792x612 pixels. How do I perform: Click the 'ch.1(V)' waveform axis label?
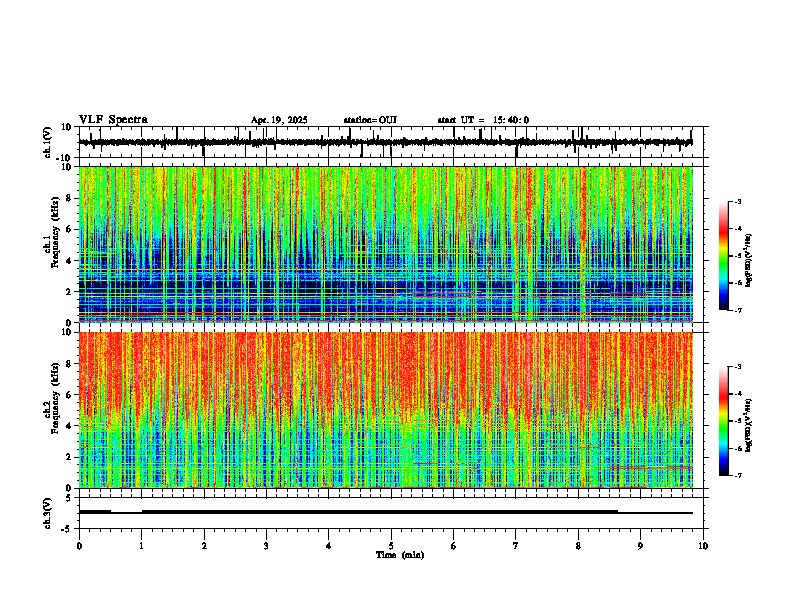click(x=48, y=142)
